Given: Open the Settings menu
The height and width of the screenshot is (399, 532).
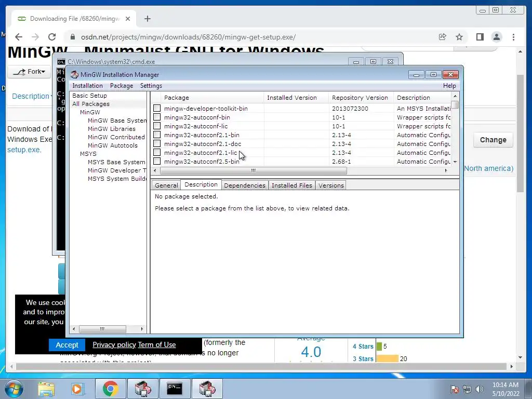Looking at the screenshot, I should coord(151,86).
